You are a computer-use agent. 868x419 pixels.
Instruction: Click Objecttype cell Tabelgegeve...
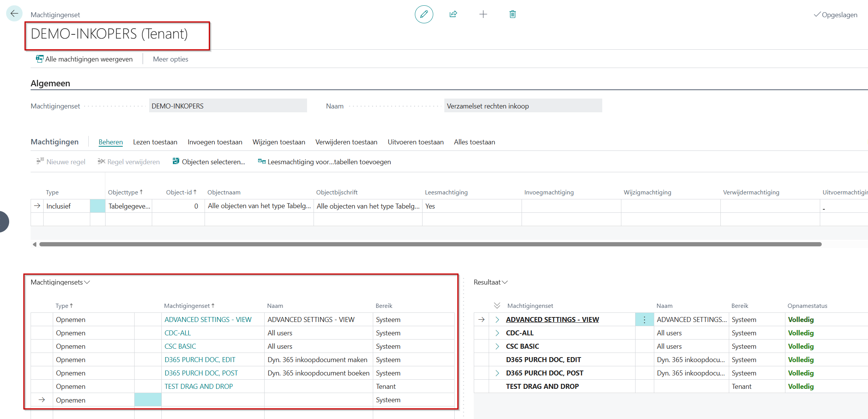tap(128, 206)
